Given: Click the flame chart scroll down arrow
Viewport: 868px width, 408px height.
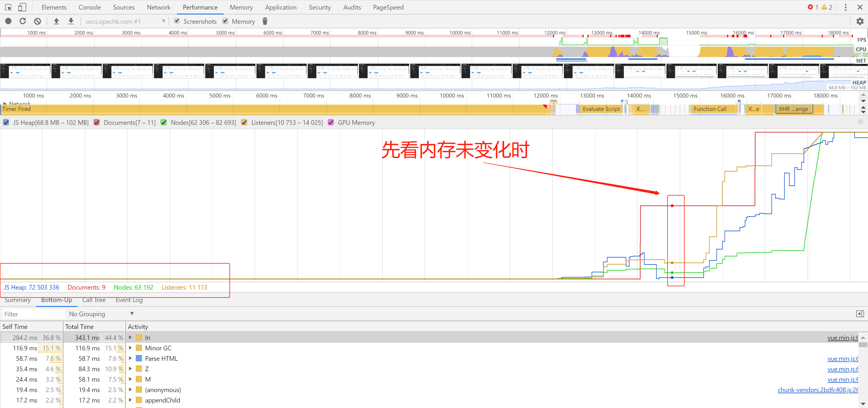Looking at the screenshot, I should [x=863, y=111].
